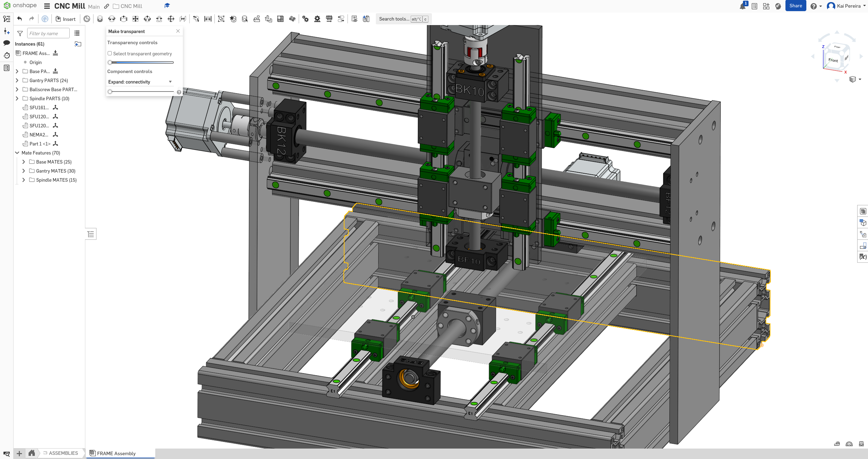Switch to the FRAME Assembly tab
Screen dimensions: 868x459
(x=116, y=453)
